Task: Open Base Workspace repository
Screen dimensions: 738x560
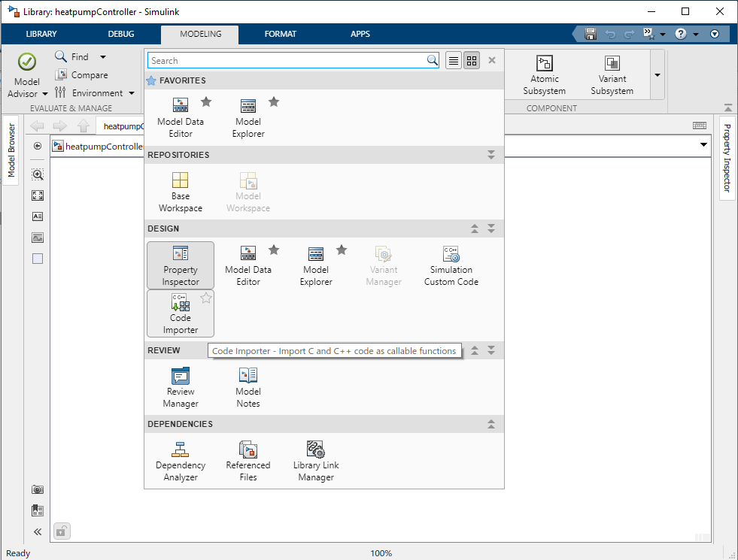Action: 181,192
